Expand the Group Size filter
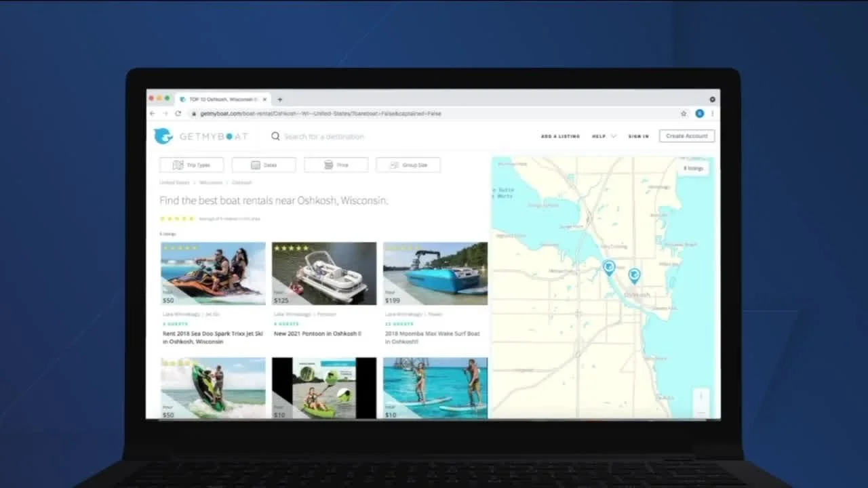Image resolution: width=868 pixels, height=488 pixels. 408,165
